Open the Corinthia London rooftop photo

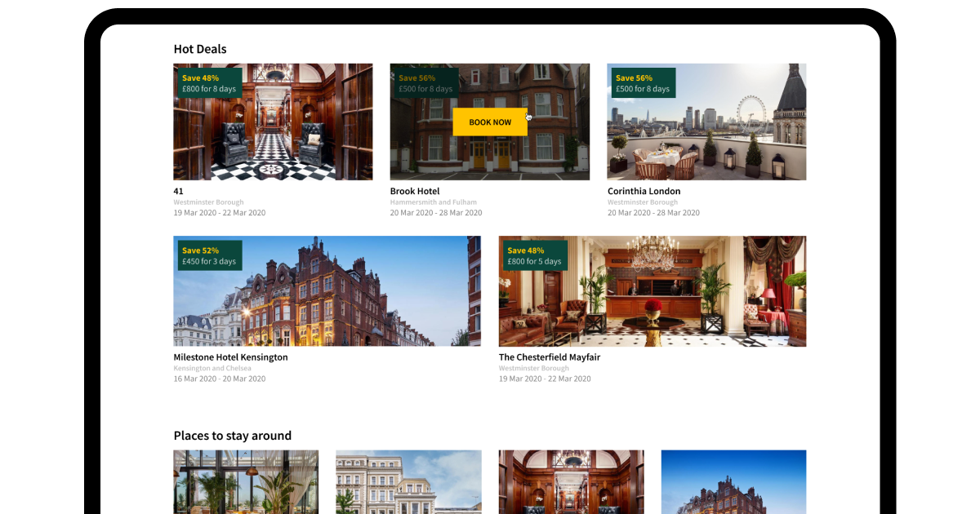[706, 122]
